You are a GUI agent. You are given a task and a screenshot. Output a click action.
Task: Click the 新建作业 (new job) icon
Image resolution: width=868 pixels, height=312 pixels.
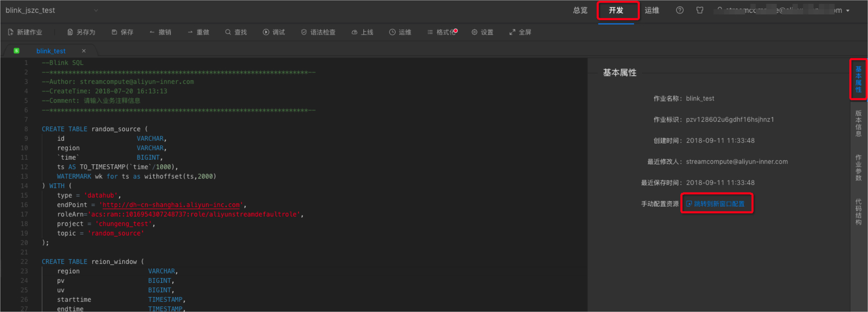[10, 32]
